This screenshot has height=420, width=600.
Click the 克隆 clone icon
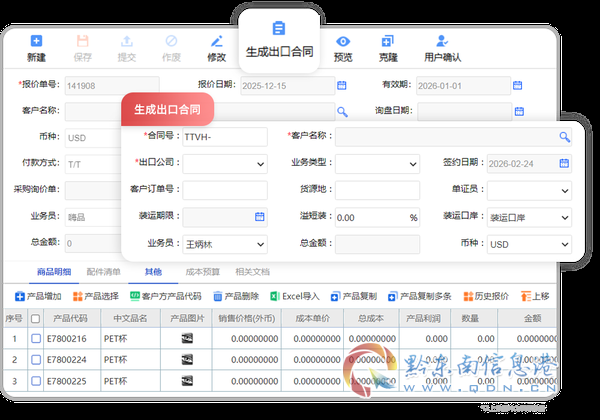388,41
